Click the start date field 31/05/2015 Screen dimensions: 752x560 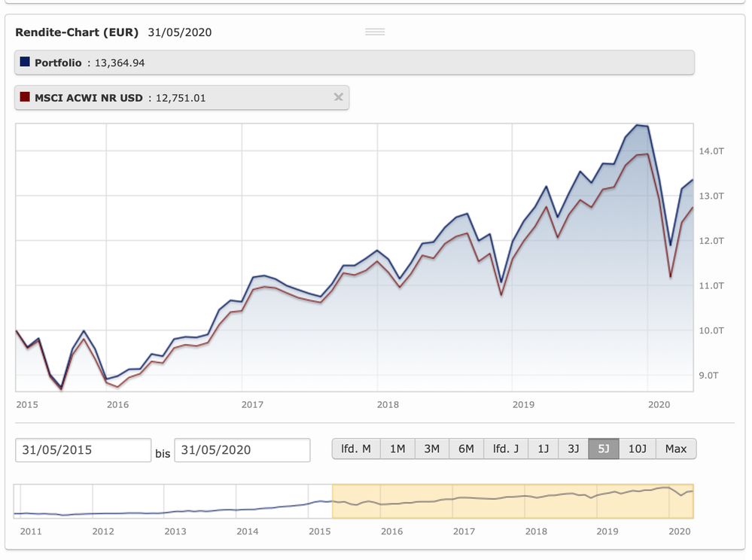[83, 450]
